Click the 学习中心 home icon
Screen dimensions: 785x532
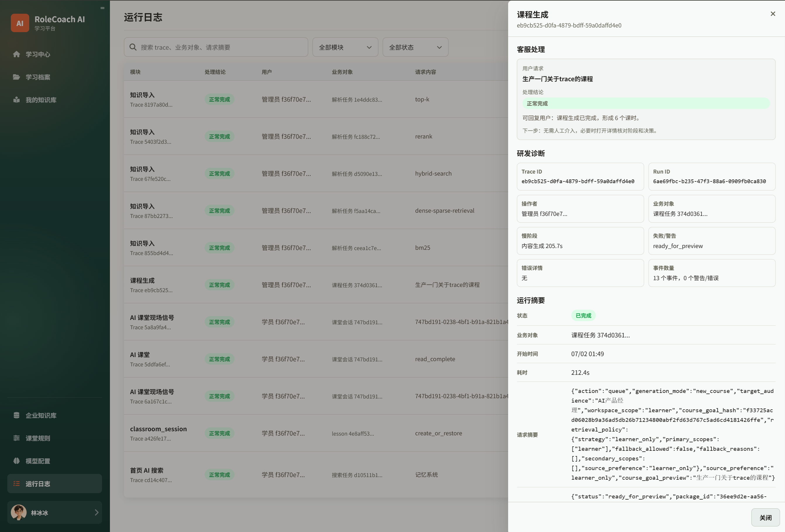pyautogui.click(x=16, y=54)
